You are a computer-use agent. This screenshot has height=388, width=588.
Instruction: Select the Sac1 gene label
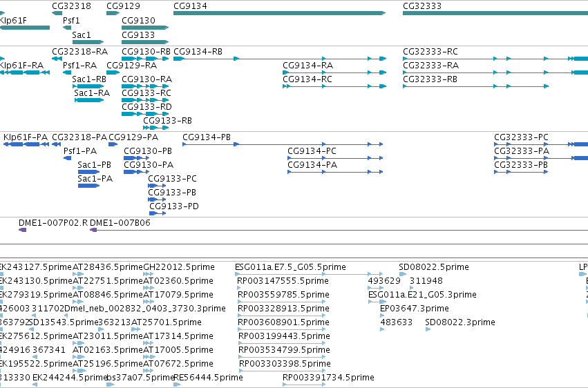(82, 35)
